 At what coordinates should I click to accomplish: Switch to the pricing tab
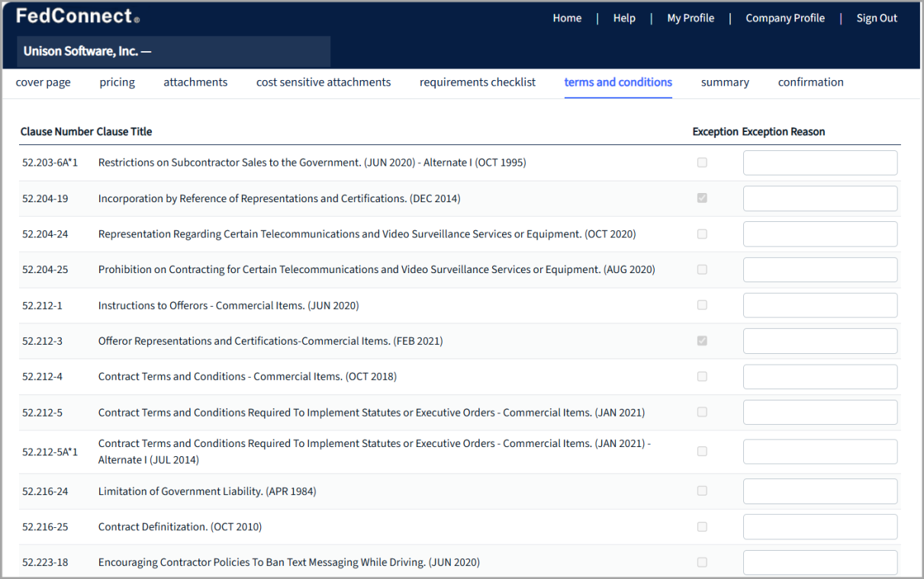(118, 82)
